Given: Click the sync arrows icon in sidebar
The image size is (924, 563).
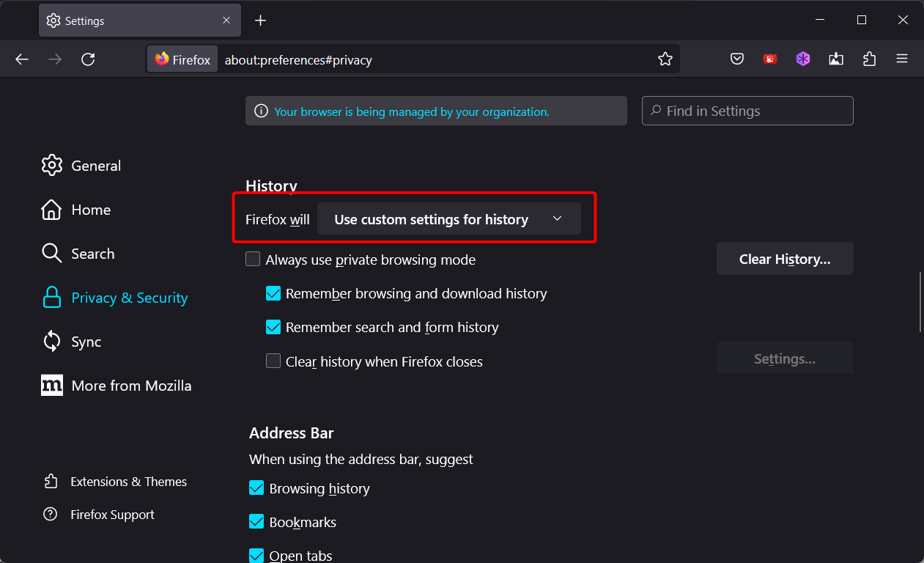Looking at the screenshot, I should coord(51,341).
